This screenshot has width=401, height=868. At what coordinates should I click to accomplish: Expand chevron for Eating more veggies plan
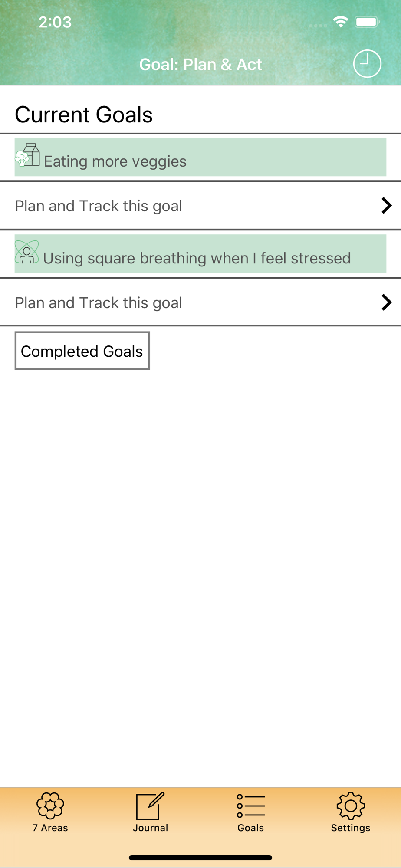point(386,205)
